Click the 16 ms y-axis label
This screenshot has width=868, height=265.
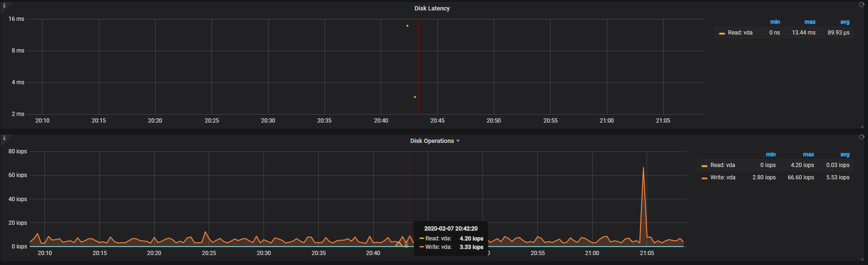16,19
